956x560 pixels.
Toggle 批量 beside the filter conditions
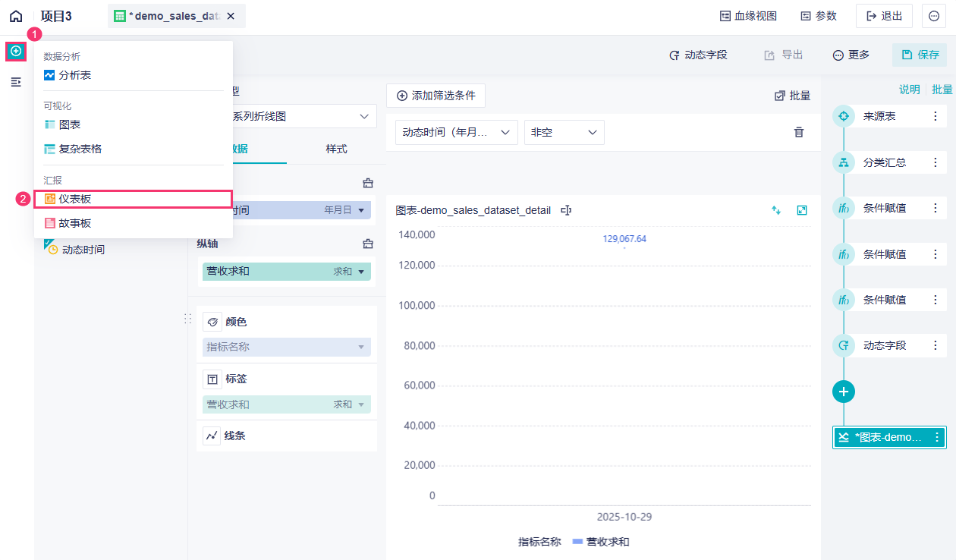792,96
